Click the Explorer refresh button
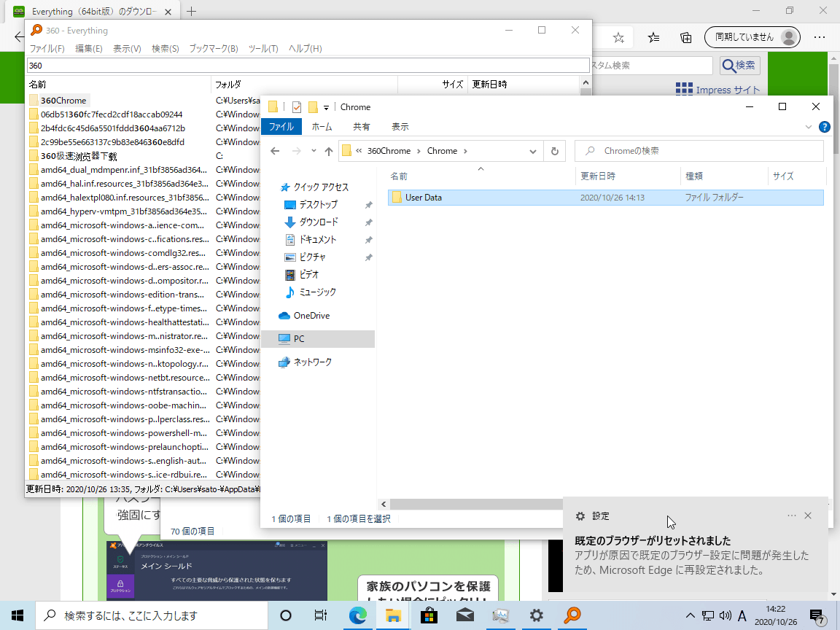840x630 pixels. coord(555,151)
